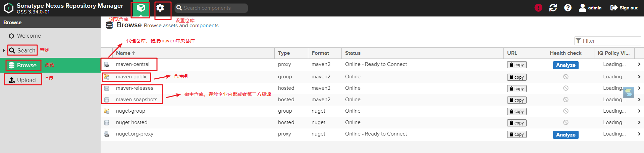The height and width of the screenshot is (153, 644).
Task: Click the nuget-hosted database icon
Action: [107, 123]
